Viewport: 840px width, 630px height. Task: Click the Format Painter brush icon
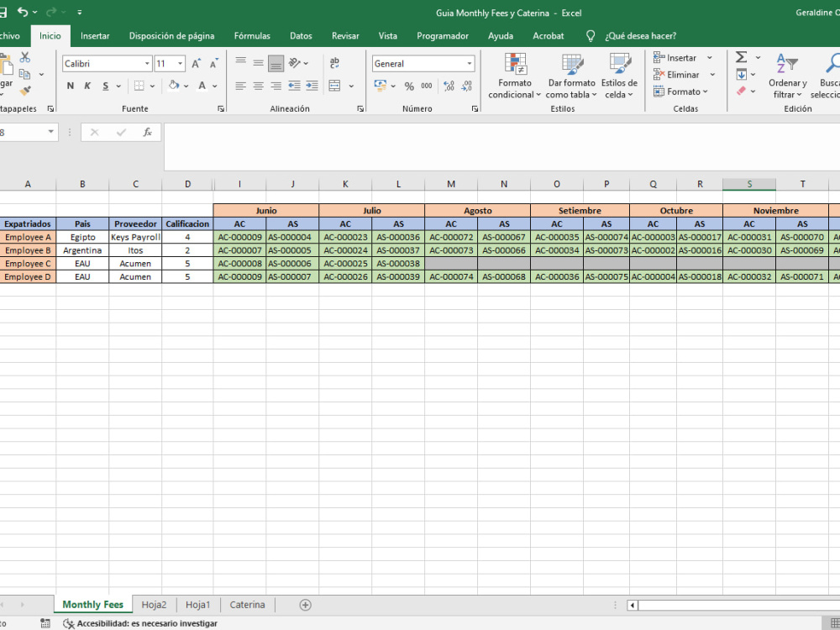click(x=25, y=91)
